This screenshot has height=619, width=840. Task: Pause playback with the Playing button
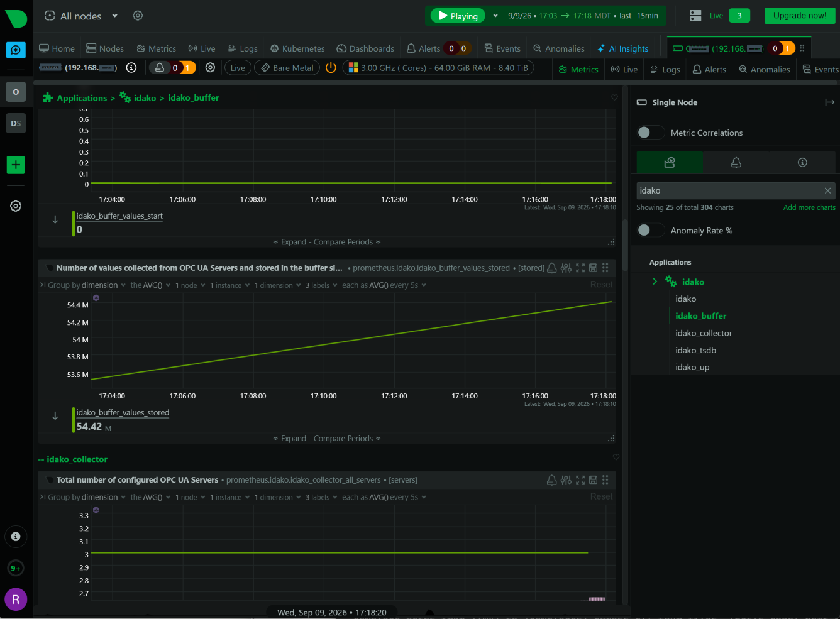pos(458,16)
